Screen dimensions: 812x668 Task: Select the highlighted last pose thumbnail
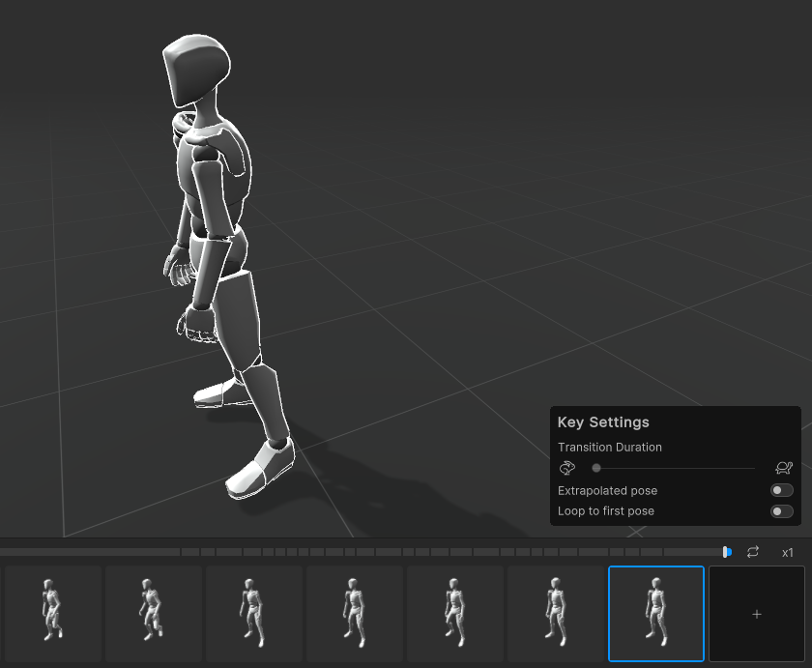pos(656,614)
